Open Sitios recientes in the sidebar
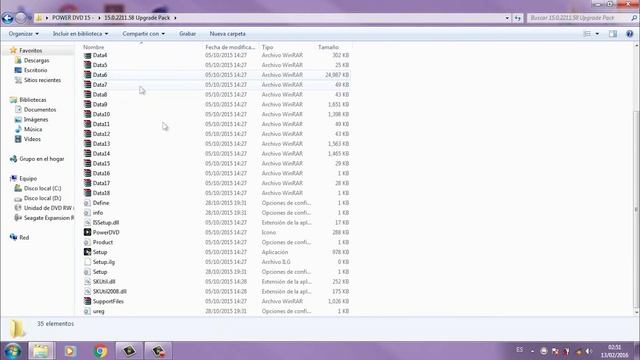Image resolution: width=640 pixels, height=360 pixels. click(x=42, y=80)
